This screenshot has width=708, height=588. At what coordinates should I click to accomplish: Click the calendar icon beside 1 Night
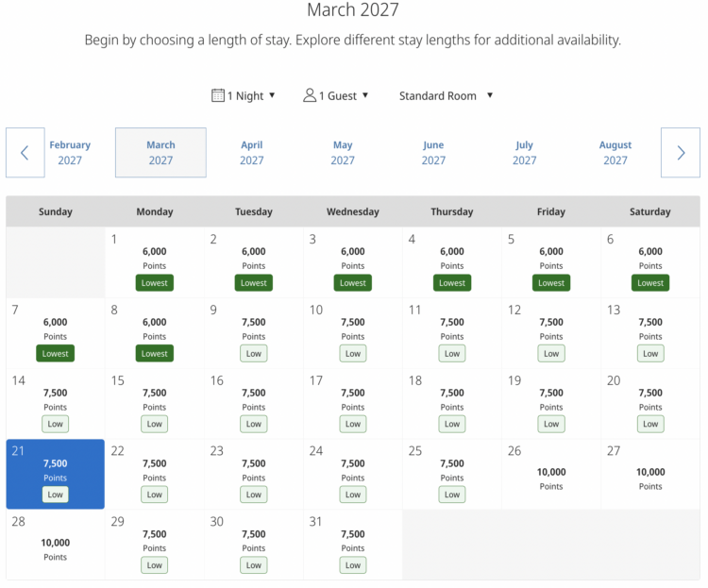point(218,95)
